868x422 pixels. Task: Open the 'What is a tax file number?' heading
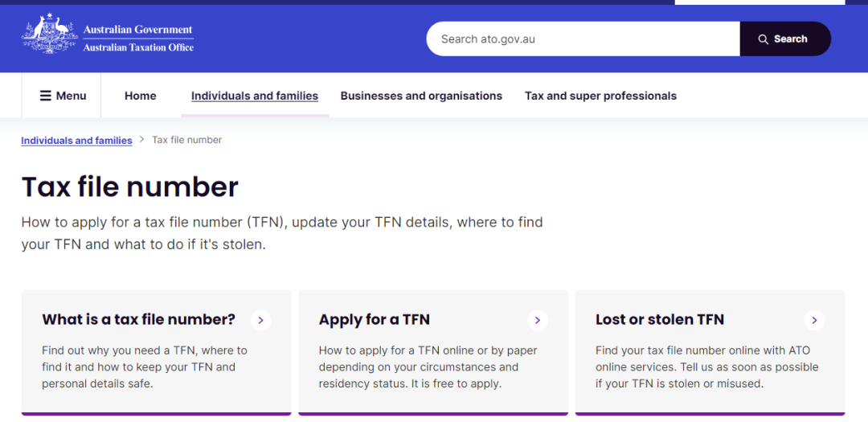pos(138,320)
